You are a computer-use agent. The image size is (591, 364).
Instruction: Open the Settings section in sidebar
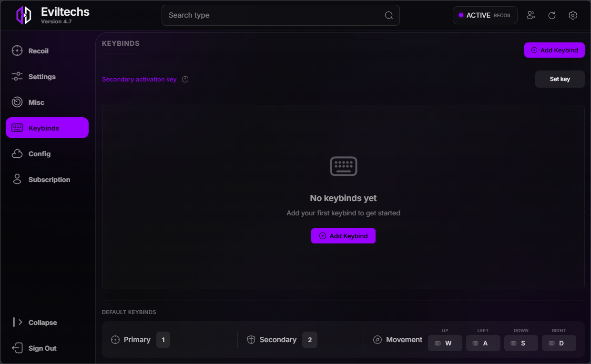(x=47, y=77)
